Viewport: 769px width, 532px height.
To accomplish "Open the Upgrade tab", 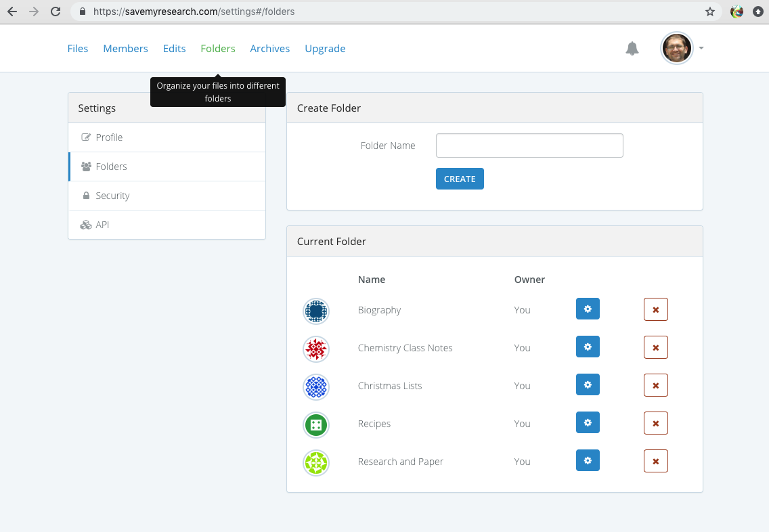I will pyautogui.click(x=325, y=49).
